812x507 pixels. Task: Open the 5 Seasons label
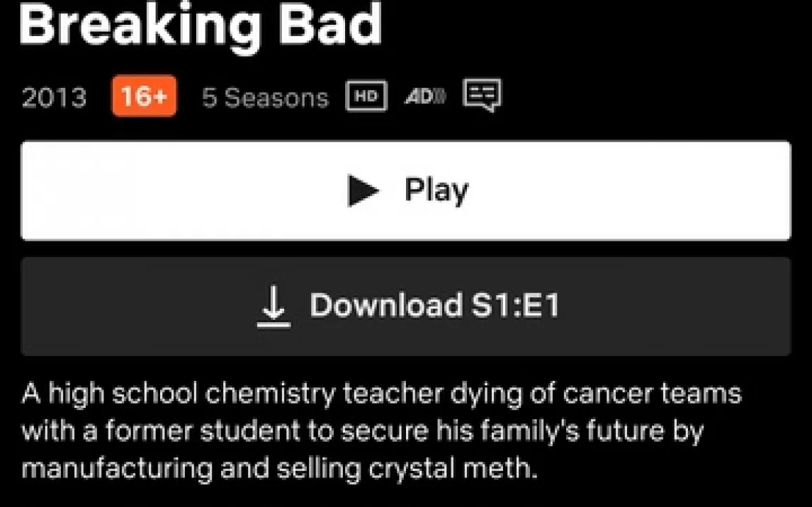pyautogui.click(x=265, y=98)
